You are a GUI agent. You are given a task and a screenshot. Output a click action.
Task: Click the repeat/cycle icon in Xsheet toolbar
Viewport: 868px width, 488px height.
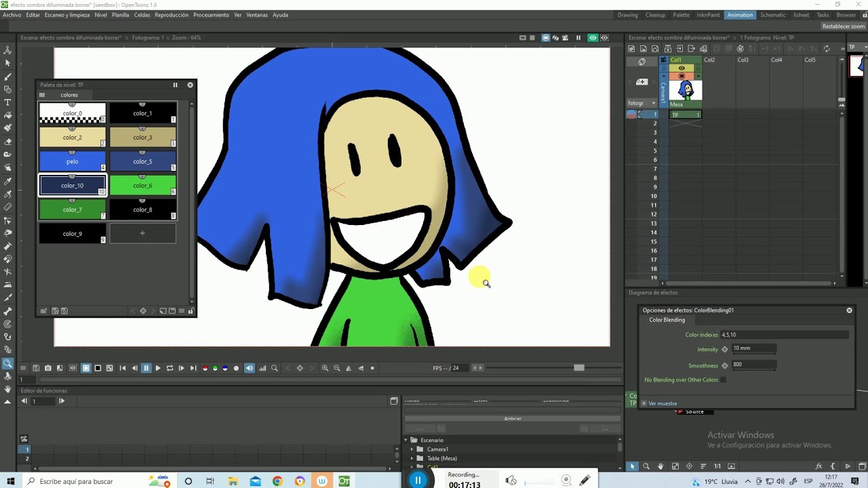pos(827,49)
